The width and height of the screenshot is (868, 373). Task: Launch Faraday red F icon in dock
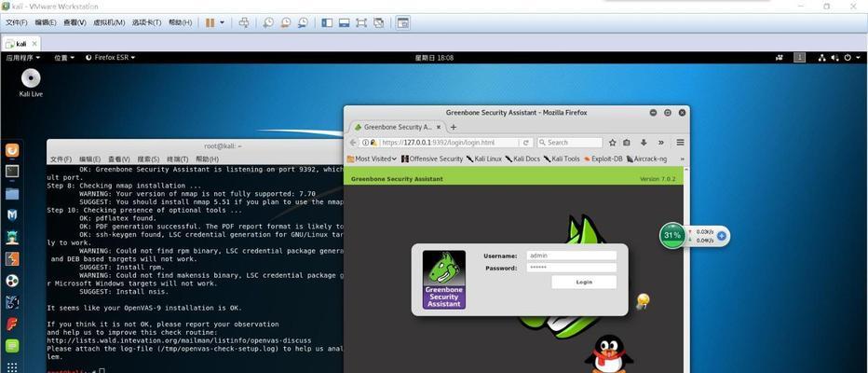pyautogui.click(x=12, y=324)
